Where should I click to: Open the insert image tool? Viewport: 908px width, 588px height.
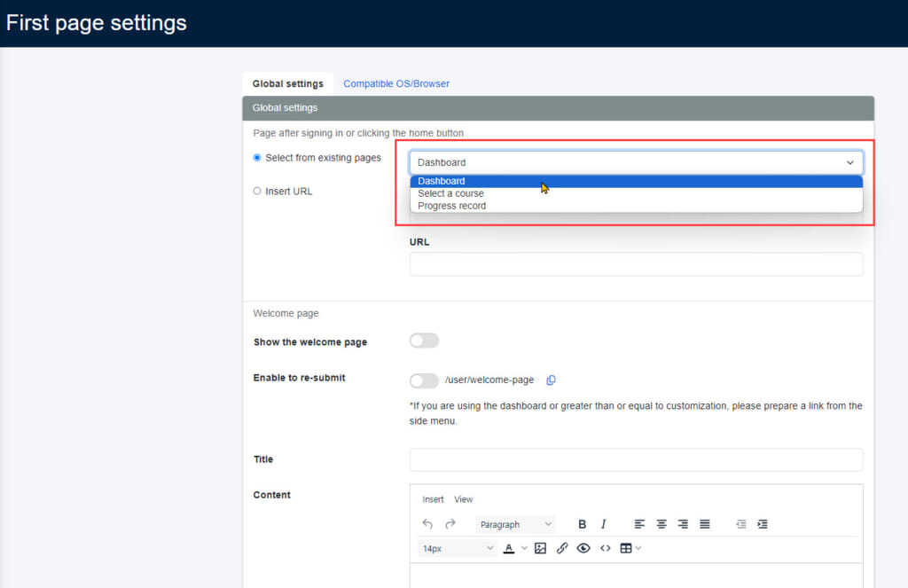coord(540,547)
